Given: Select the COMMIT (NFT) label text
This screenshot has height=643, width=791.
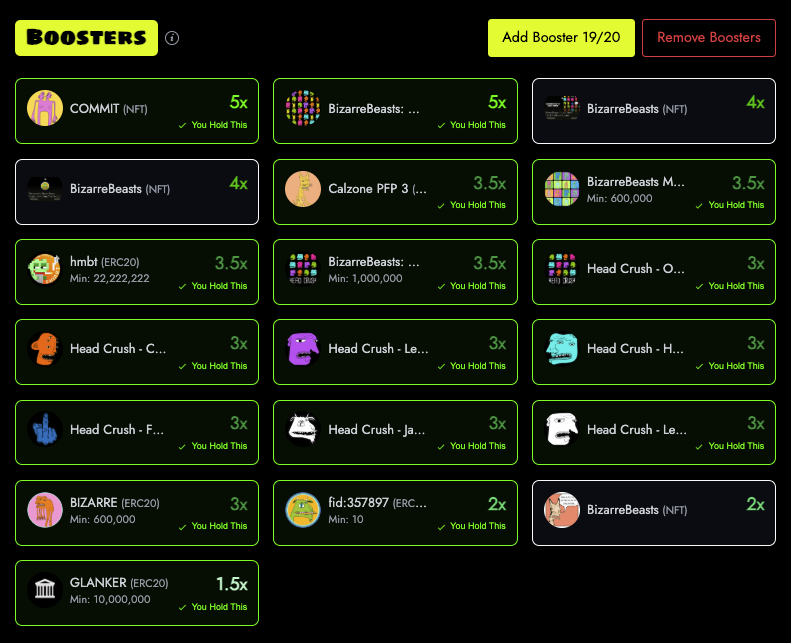Looking at the screenshot, I should pyautogui.click(x=108, y=108).
